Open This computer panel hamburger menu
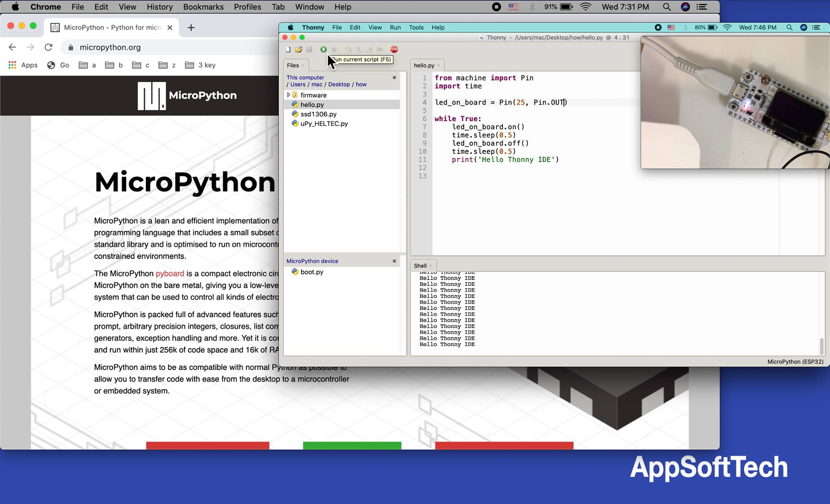 coord(394,77)
